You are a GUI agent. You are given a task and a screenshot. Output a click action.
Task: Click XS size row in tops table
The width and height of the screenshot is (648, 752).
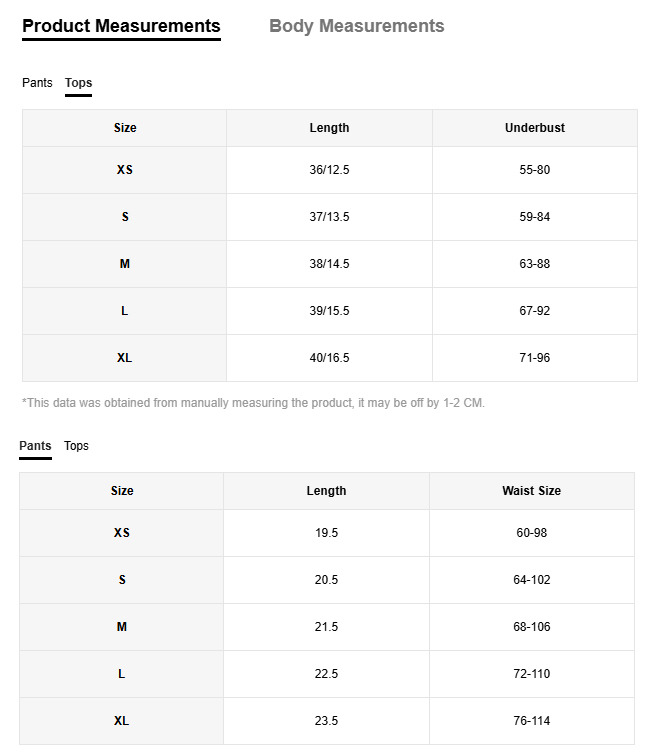click(124, 170)
